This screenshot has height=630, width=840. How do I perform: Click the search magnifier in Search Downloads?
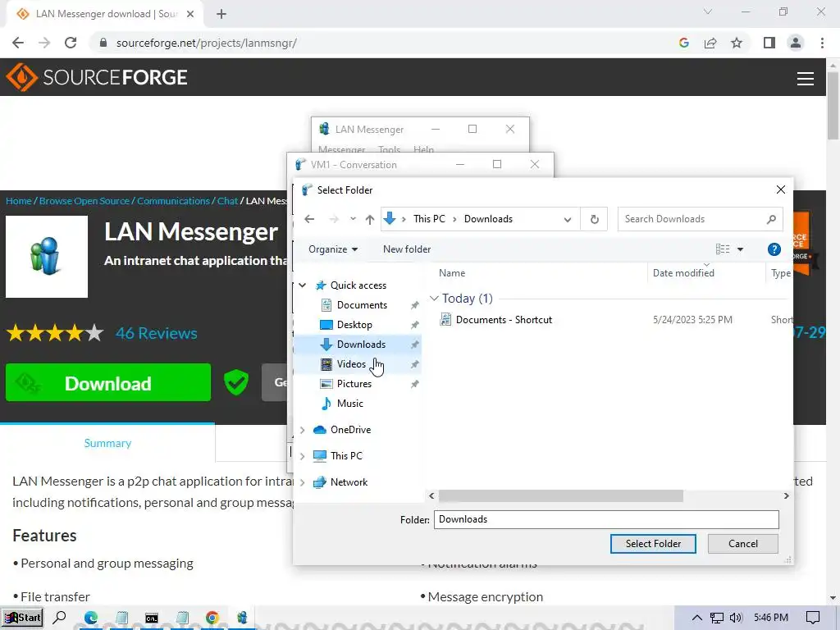pos(771,219)
